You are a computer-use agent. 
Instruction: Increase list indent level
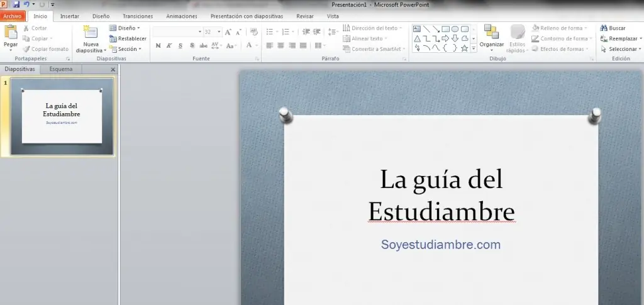(317, 31)
